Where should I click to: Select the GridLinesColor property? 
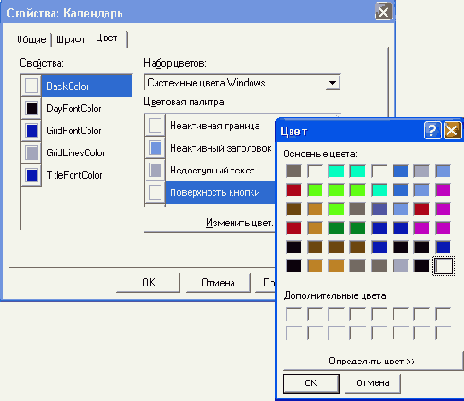point(76,153)
